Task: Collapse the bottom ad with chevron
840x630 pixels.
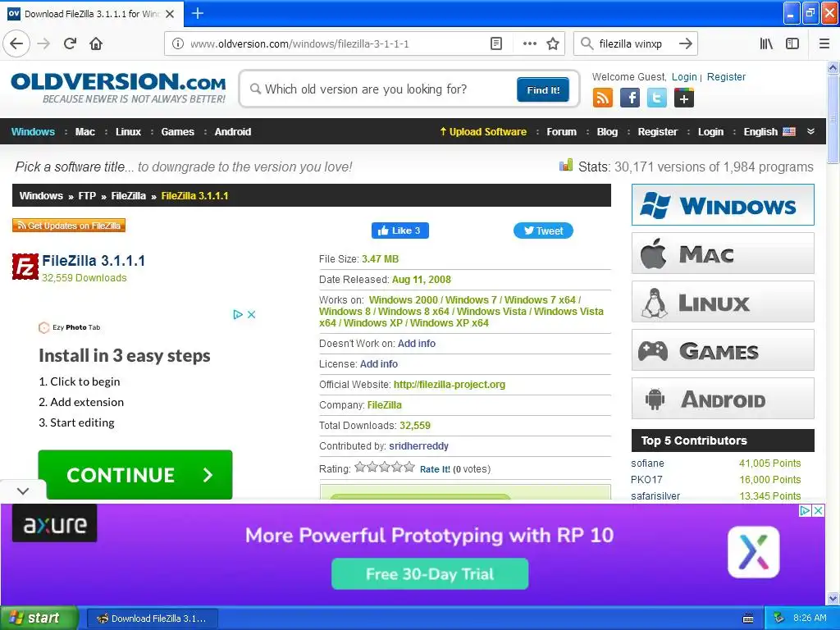Action: pos(22,491)
